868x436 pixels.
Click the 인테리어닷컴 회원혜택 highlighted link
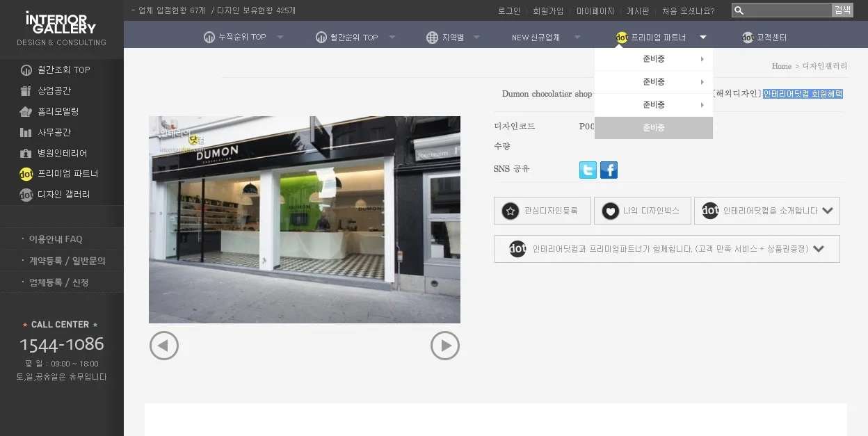click(x=803, y=94)
